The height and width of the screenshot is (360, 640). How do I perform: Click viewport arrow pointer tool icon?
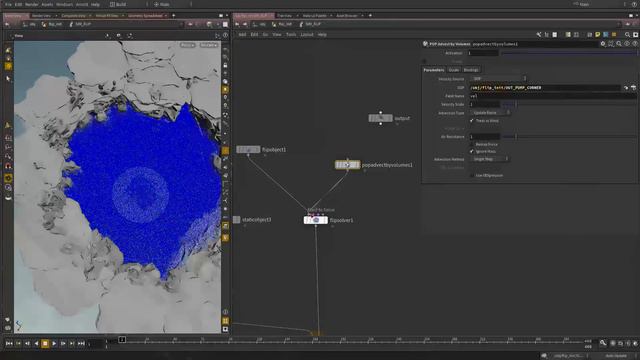point(8,78)
